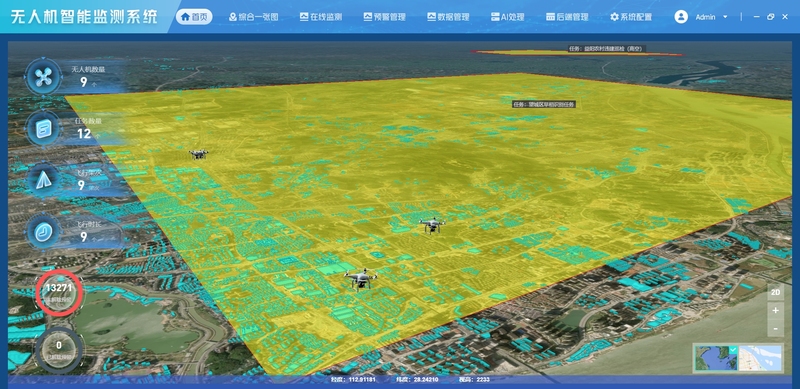Open the 综合一张图 menu

coord(254,17)
